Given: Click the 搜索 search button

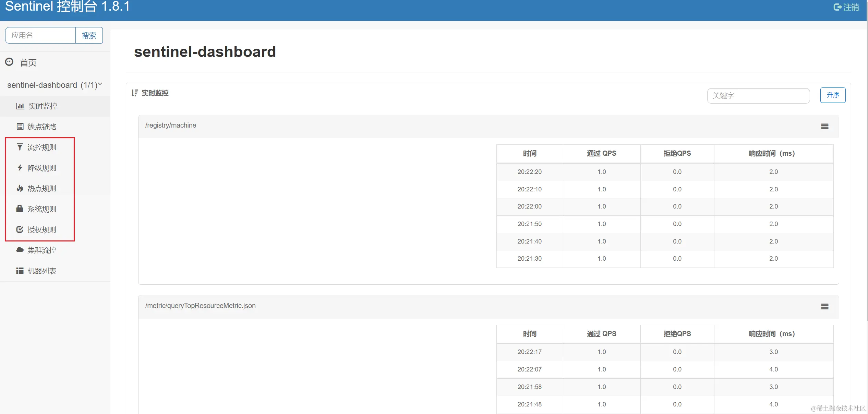Looking at the screenshot, I should tap(89, 35).
